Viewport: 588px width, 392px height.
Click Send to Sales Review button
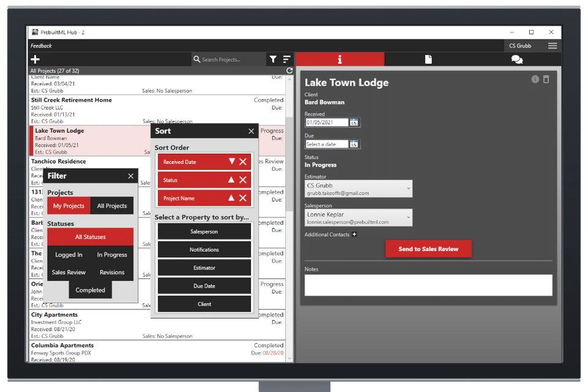point(428,249)
